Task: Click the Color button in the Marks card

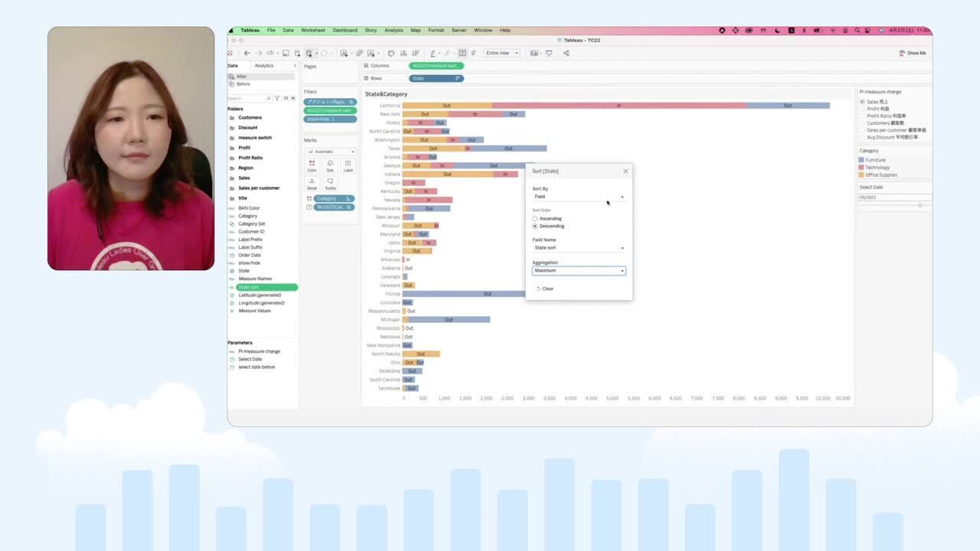Action: click(312, 165)
